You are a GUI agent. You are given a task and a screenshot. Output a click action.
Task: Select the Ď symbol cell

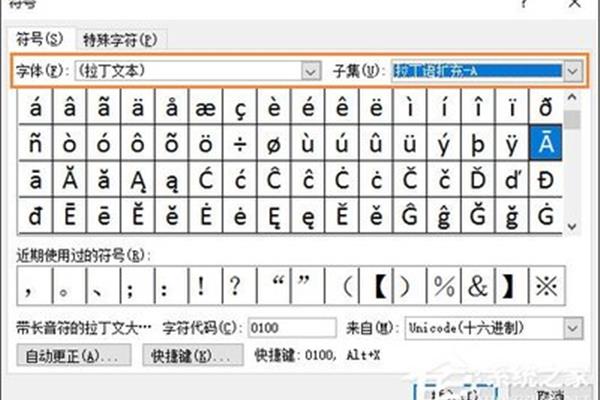pos(478,180)
